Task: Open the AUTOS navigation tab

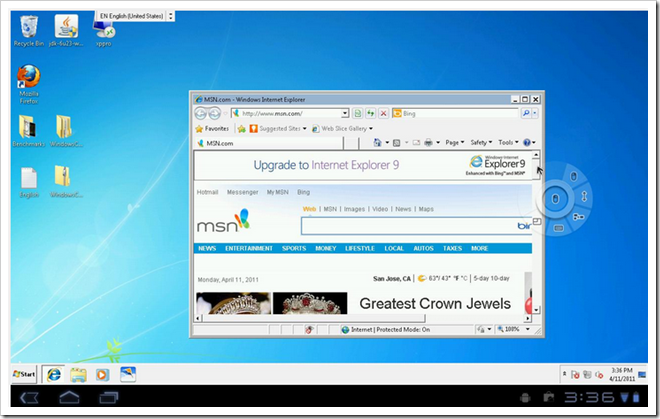Action: tap(423, 248)
